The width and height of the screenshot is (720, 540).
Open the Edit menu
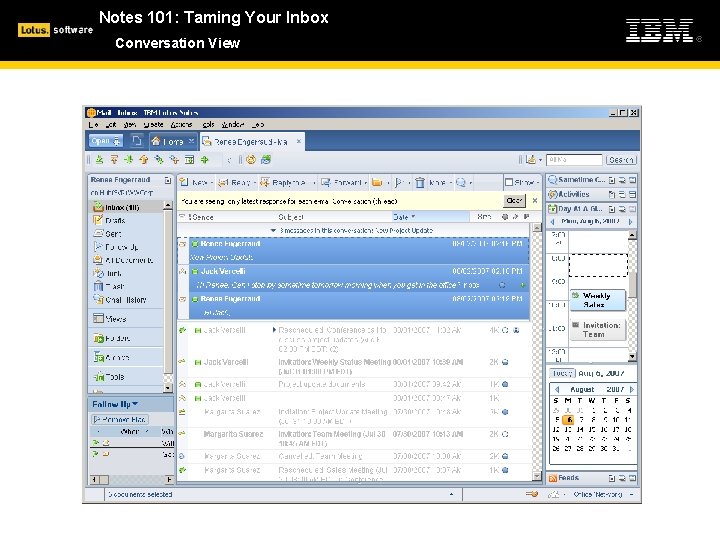tap(111, 124)
